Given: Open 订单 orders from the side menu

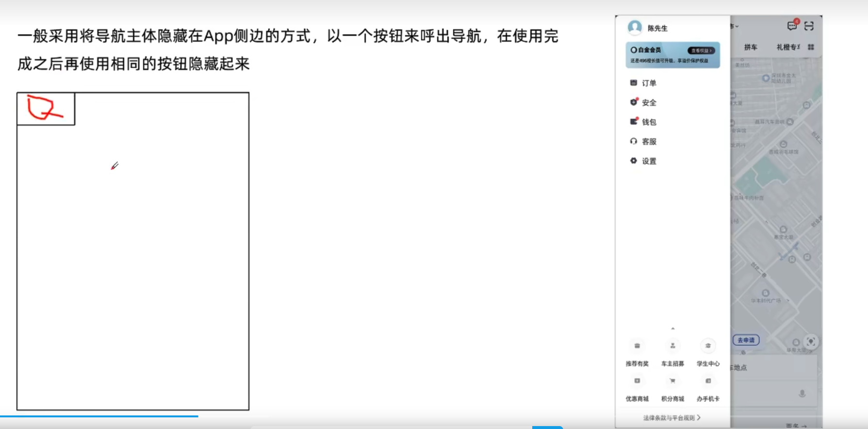Looking at the screenshot, I should (643, 83).
